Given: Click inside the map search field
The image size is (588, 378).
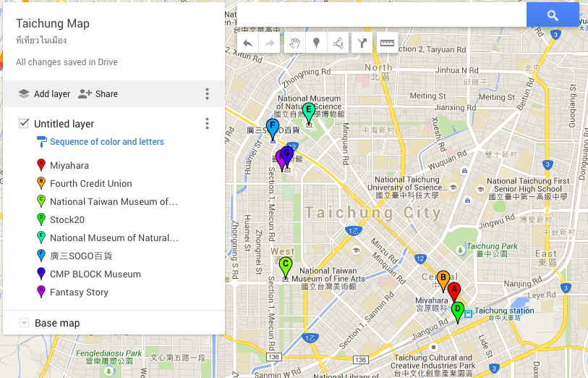Looking at the screenshot, I should click(x=381, y=15).
